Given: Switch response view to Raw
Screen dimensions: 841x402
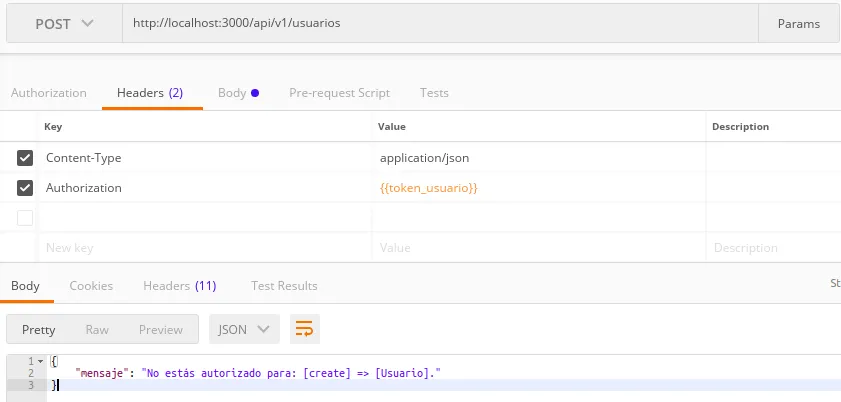Looking at the screenshot, I should (x=97, y=329).
